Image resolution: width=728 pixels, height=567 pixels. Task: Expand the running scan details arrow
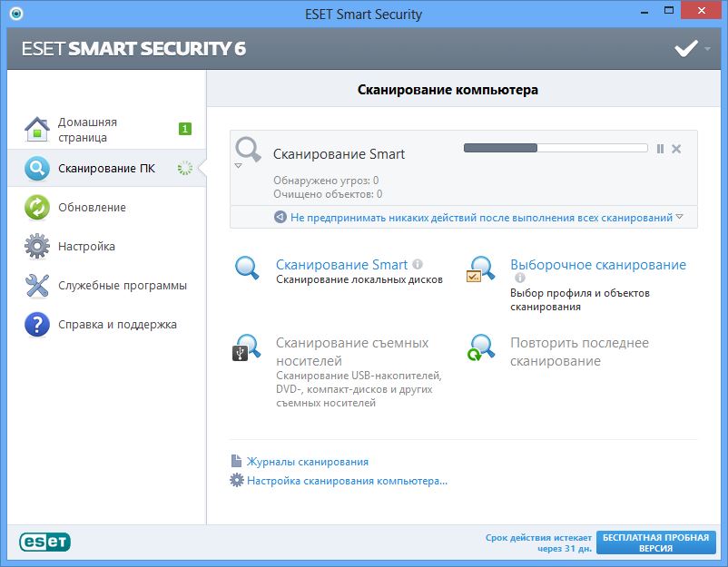239,166
